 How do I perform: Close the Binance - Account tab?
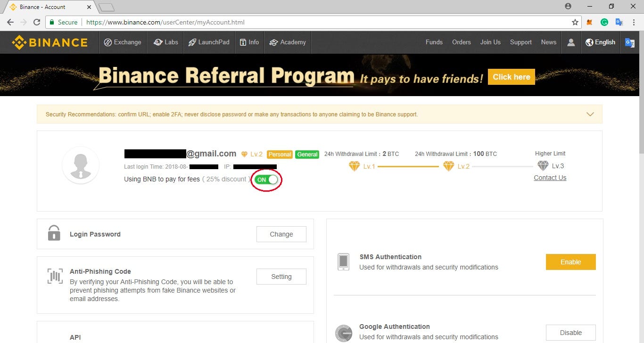pyautogui.click(x=89, y=7)
